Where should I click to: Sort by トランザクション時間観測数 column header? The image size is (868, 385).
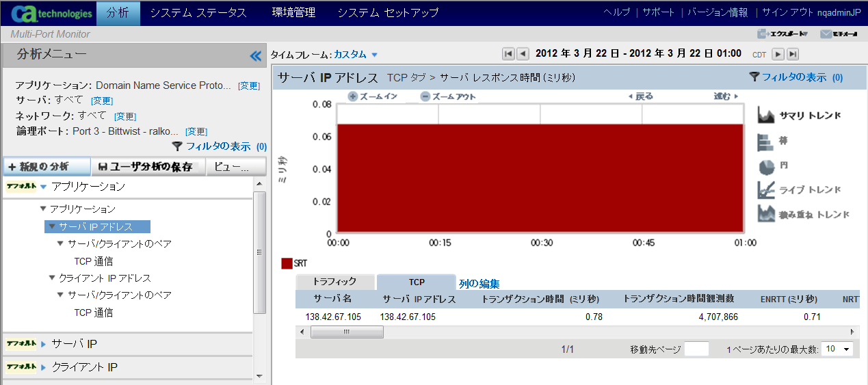[x=679, y=299]
